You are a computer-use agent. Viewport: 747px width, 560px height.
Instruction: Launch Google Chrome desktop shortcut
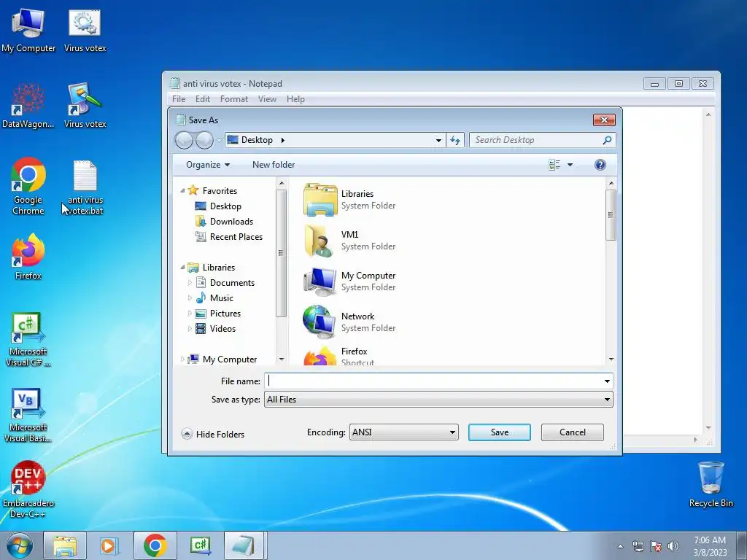[x=28, y=186]
